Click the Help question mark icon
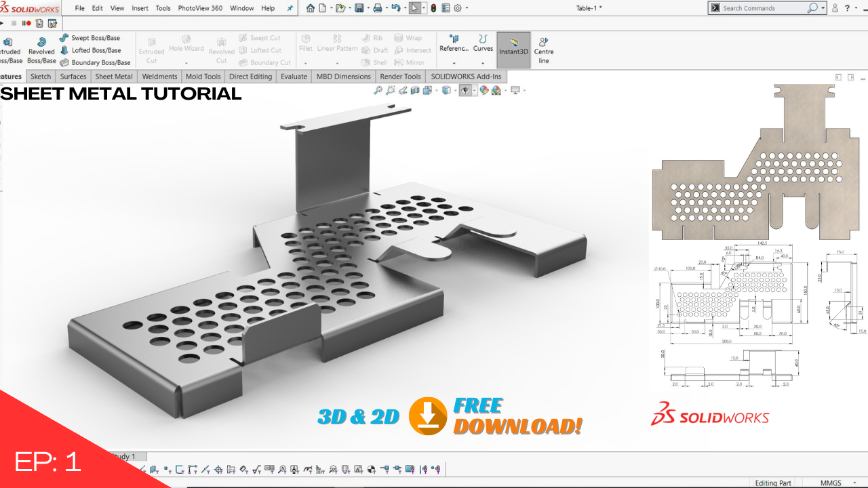The height and width of the screenshot is (488, 868). [847, 8]
